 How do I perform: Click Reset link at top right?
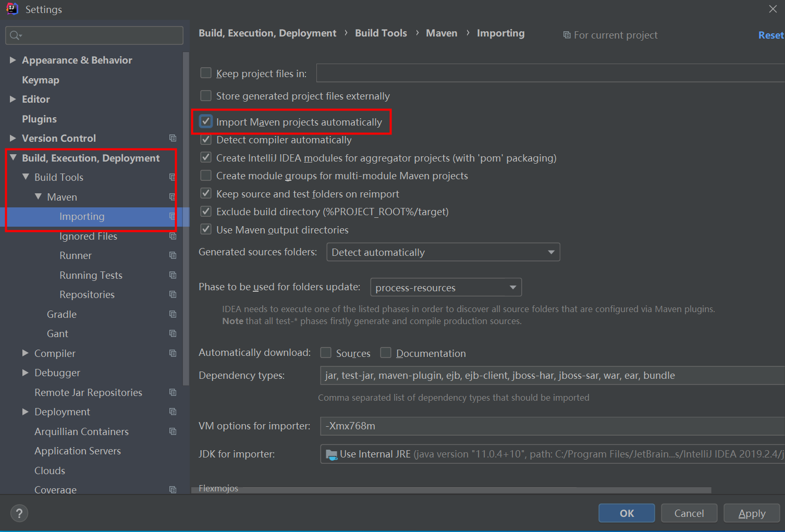tap(771, 35)
